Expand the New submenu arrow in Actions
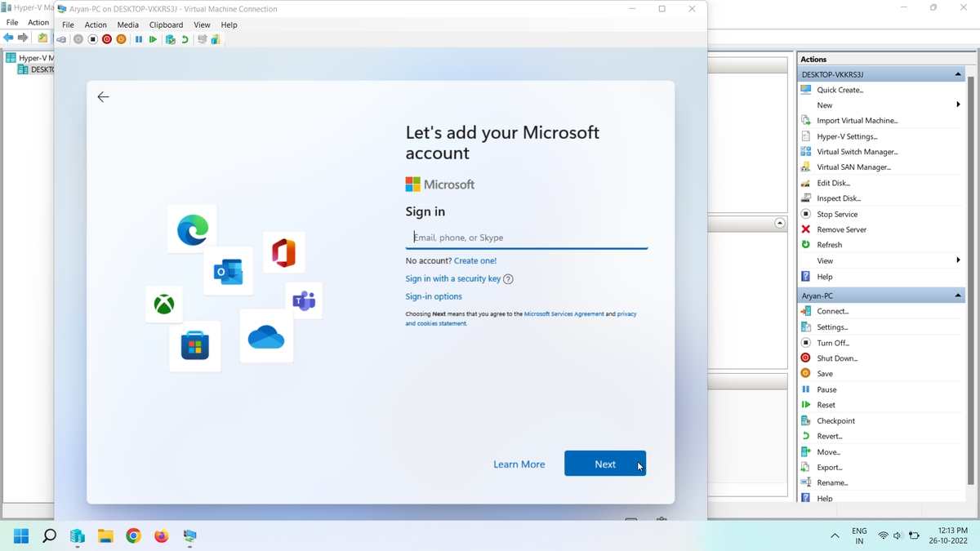Image resolution: width=980 pixels, height=551 pixels. pos(958,104)
